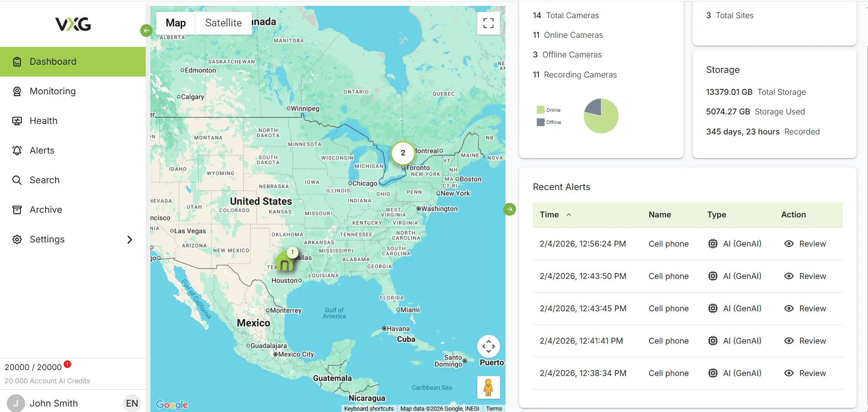868x412 pixels.
Task: Click the cluster marker labeled 2
Action: pos(403,153)
